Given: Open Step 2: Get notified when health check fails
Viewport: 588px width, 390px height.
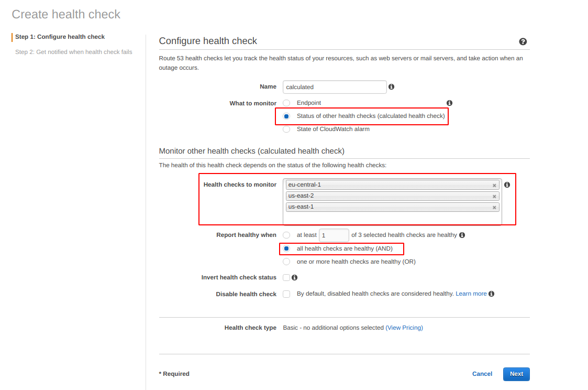Looking at the screenshot, I should (x=73, y=52).
